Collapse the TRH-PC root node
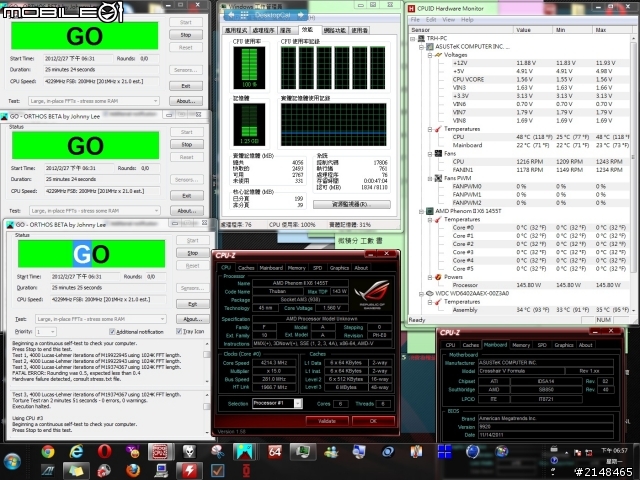640x480 pixels. coord(413,38)
